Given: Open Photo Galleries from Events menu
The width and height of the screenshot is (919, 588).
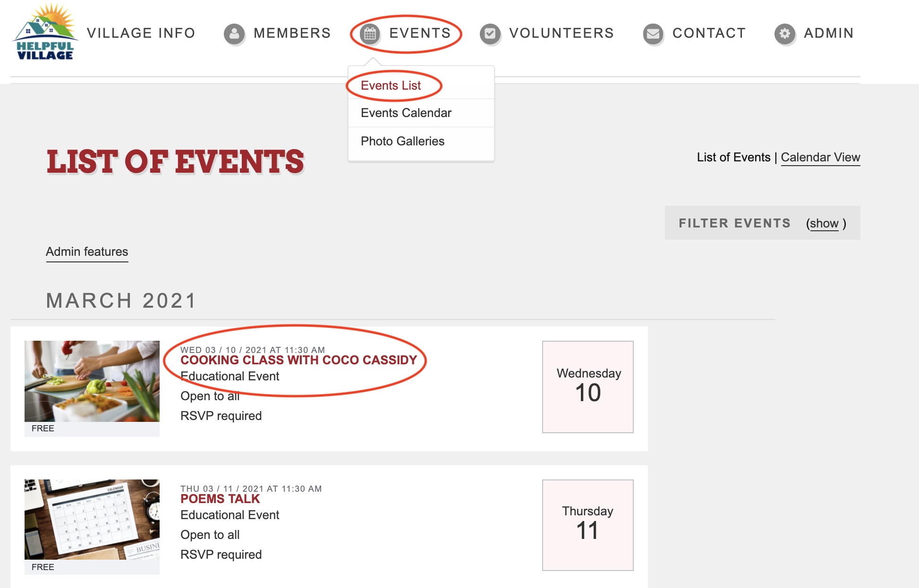Looking at the screenshot, I should (402, 141).
